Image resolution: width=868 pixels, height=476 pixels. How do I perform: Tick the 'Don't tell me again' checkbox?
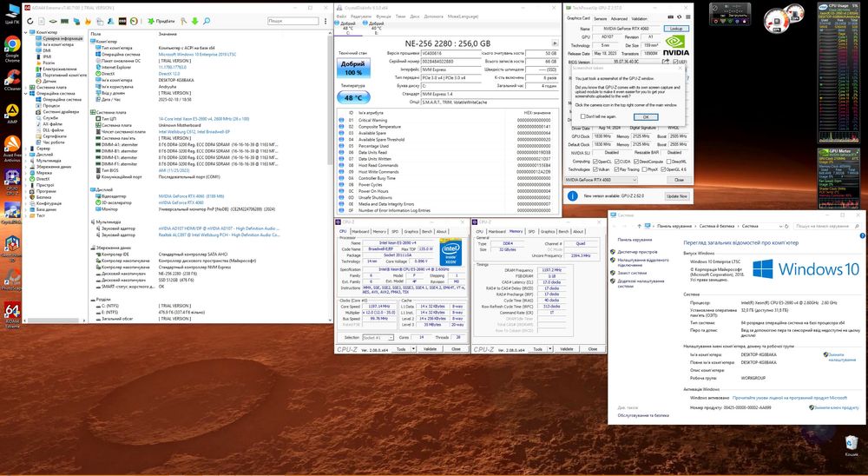pos(583,116)
